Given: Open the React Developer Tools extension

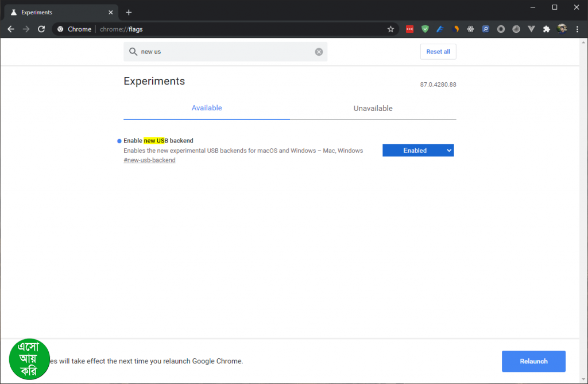Looking at the screenshot, I should coord(470,29).
